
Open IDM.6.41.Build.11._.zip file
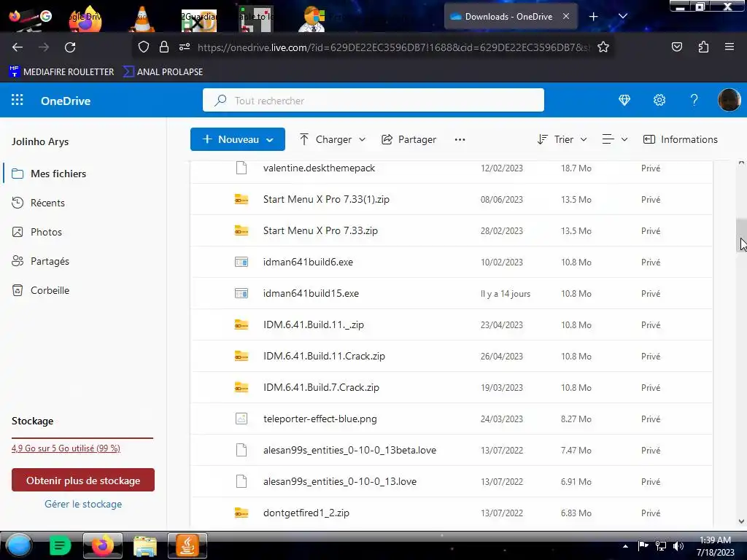coord(314,324)
